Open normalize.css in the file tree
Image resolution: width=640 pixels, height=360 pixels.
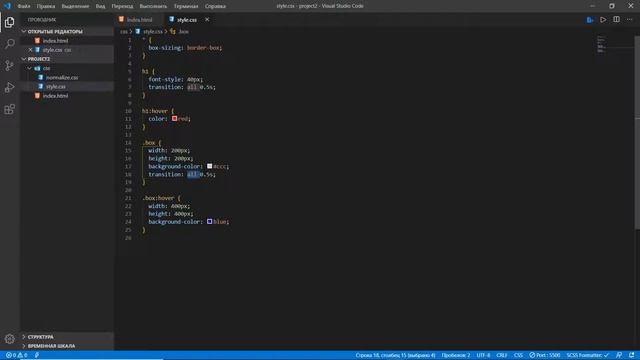62,77
